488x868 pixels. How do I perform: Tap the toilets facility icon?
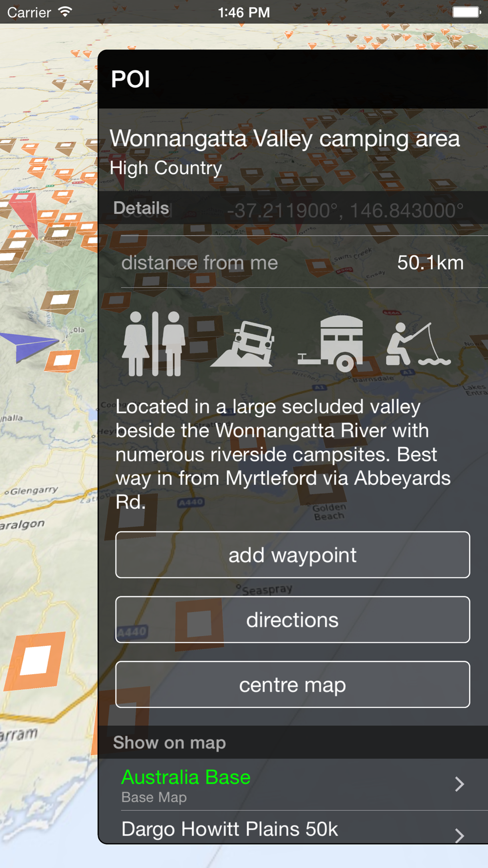(x=154, y=344)
